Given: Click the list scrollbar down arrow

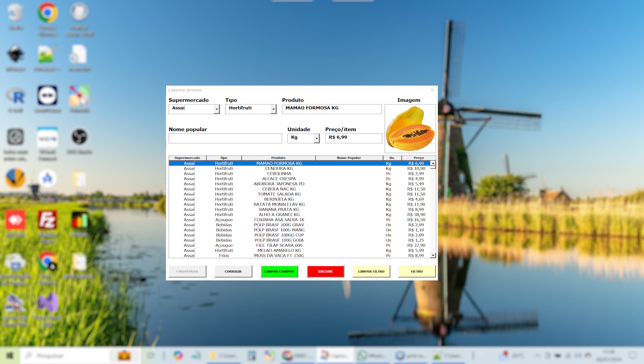Looking at the screenshot, I should click(x=433, y=255).
